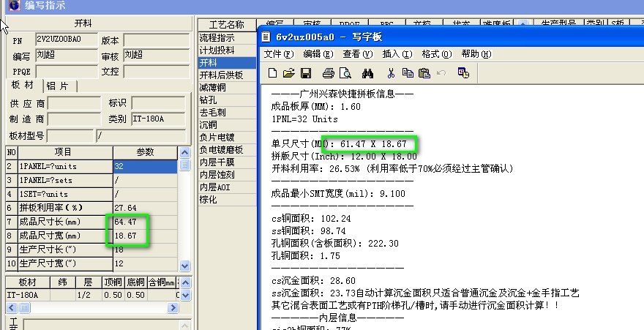Open the 编辑(E) menu
644x330 pixels.
click(x=318, y=54)
